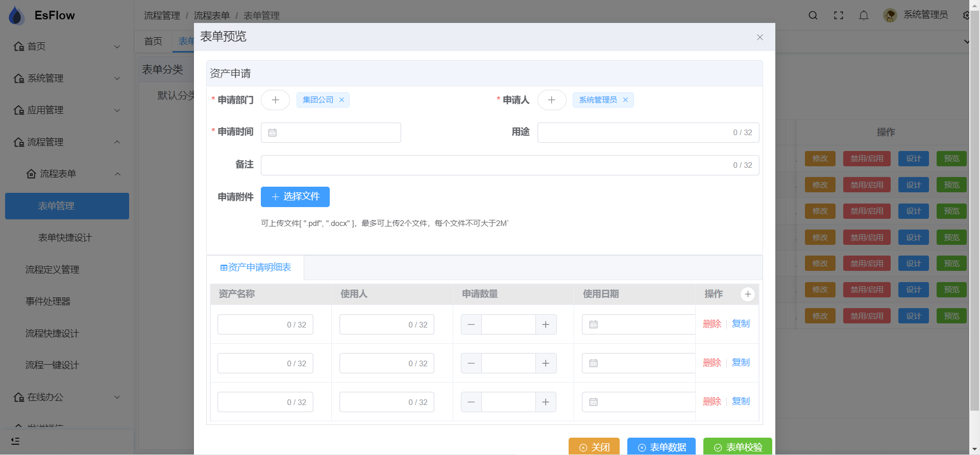Viewport: 980px width, 455px height.
Task: Collapse sidebar with bottom-left toggle icon
Action: point(15,441)
